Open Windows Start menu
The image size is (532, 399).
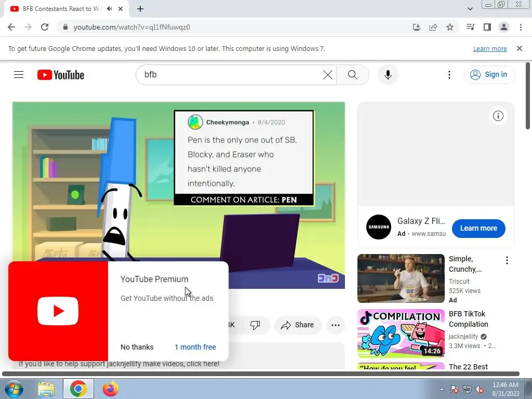point(14,389)
